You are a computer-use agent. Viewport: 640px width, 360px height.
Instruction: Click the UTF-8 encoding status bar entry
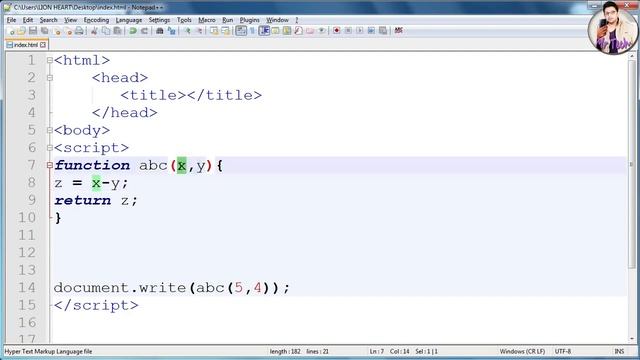(x=562, y=351)
